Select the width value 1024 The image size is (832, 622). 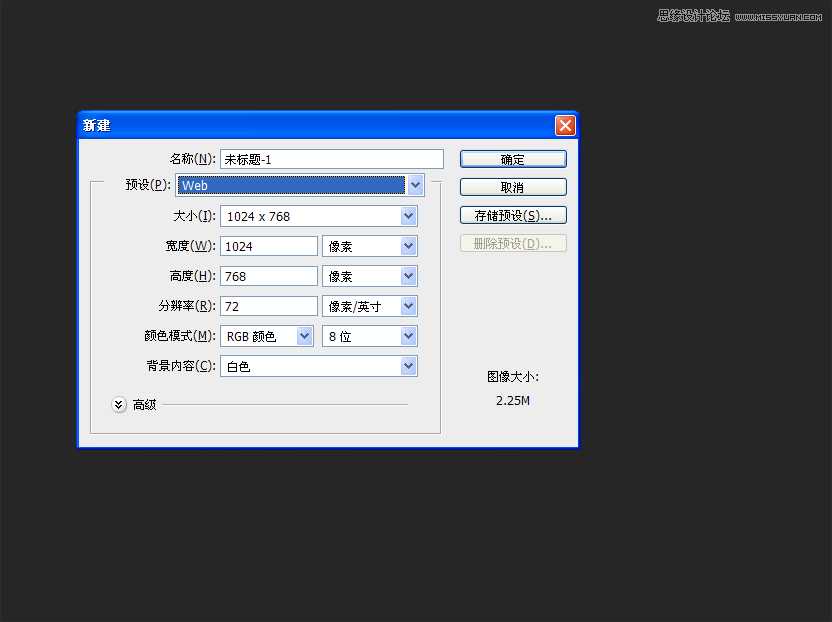click(266, 245)
